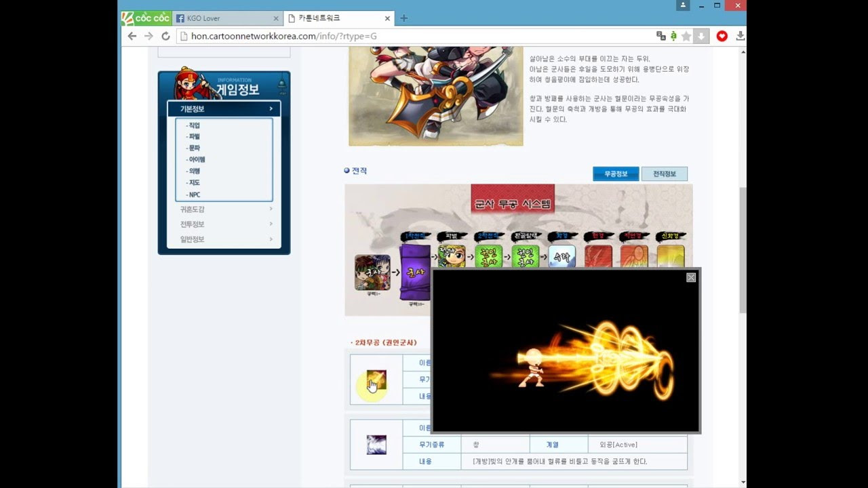Expand the 일반정보 menu section

pos(224,239)
